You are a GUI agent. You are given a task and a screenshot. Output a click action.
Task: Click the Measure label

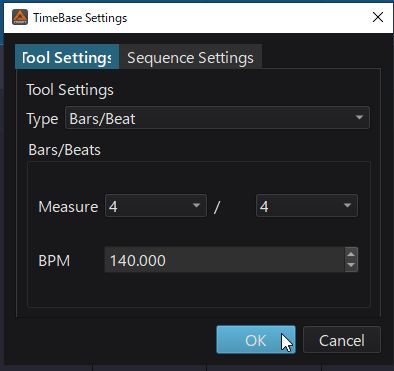coord(68,206)
